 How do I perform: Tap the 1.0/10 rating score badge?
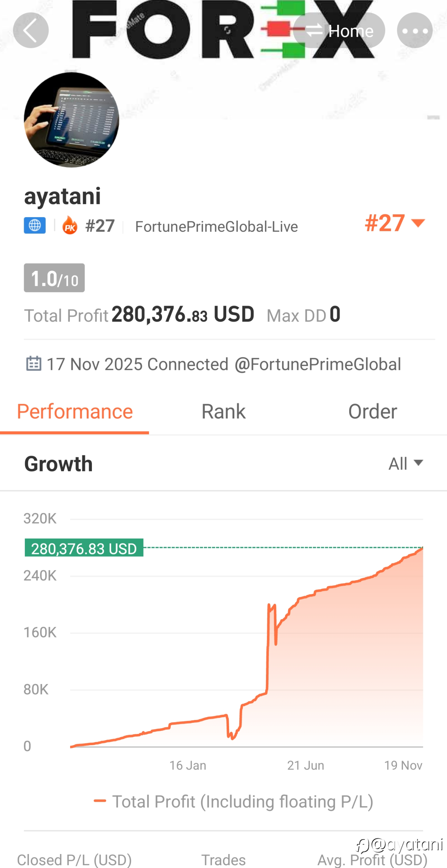point(54,278)
